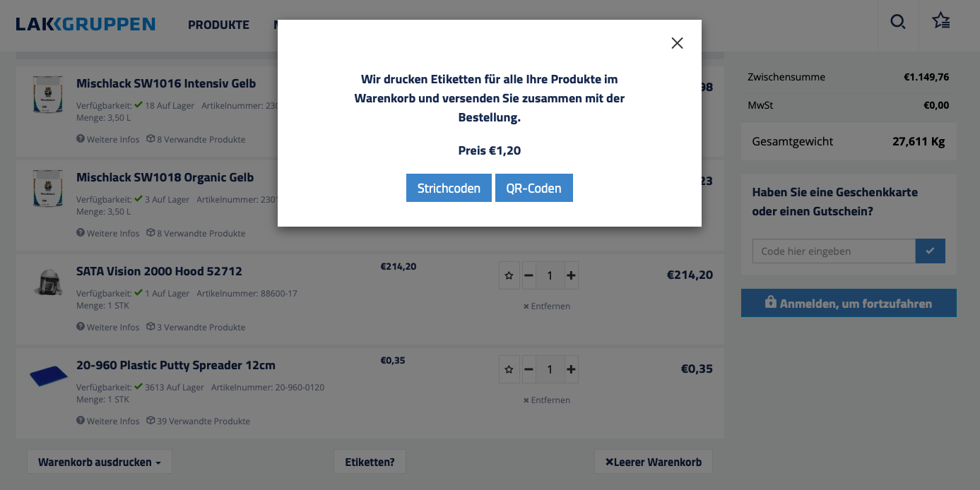Increase Plastic Putty Spreader quantity

(571, 369)
